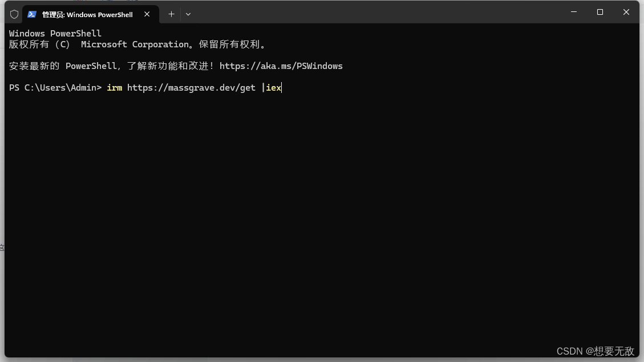Image resolution: width=644 pixels, height=362 pixels.
Task: Click the blinking cursor after iex
Action: [281, 88]
